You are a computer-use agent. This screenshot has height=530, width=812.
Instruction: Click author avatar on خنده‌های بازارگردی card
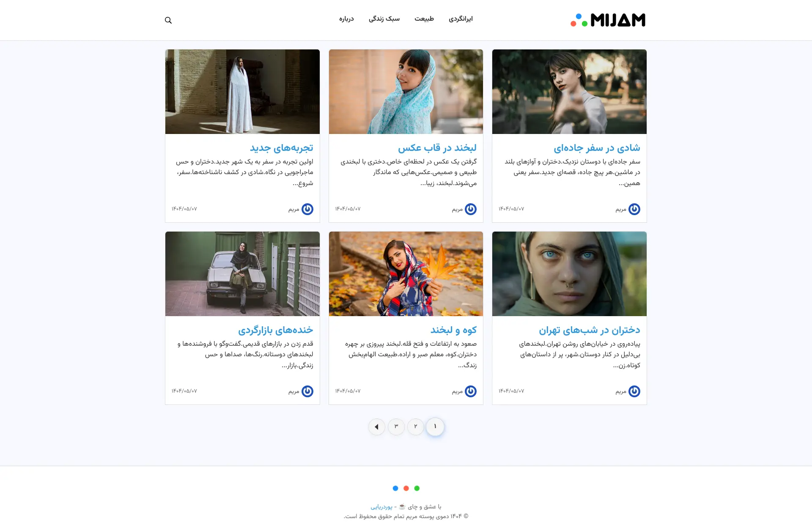307,391
